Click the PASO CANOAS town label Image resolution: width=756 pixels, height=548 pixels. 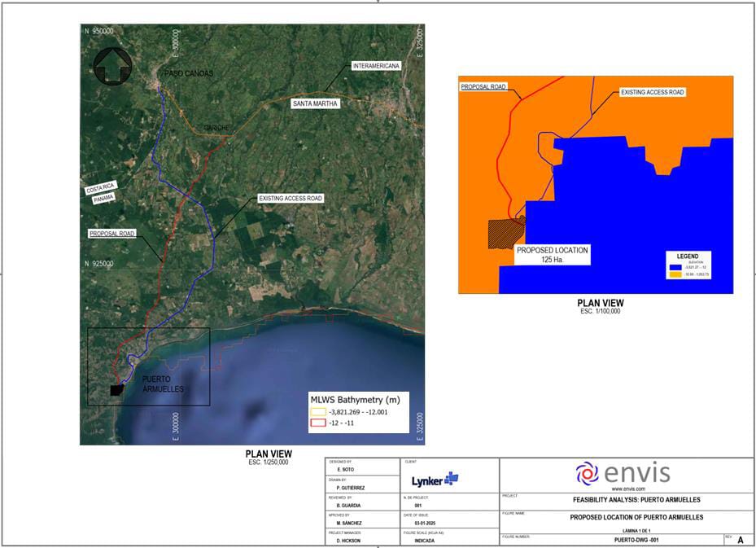pos(188,73)
